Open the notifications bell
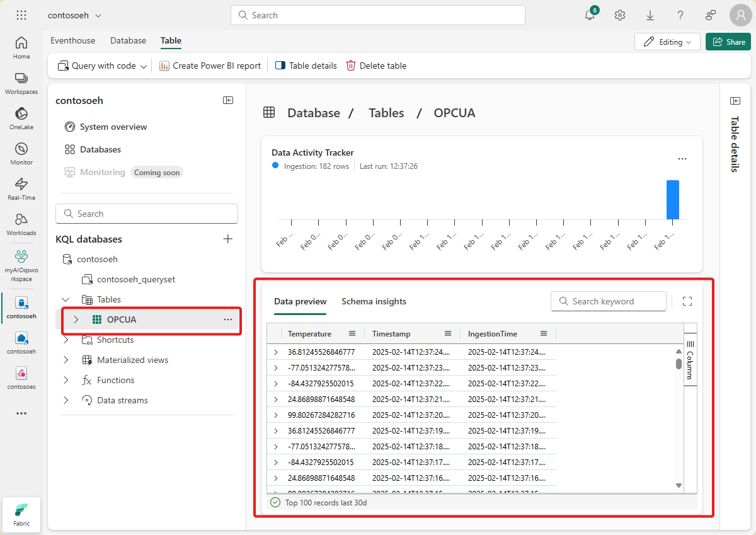The image size is (756, 535). [x=589, y=14]
